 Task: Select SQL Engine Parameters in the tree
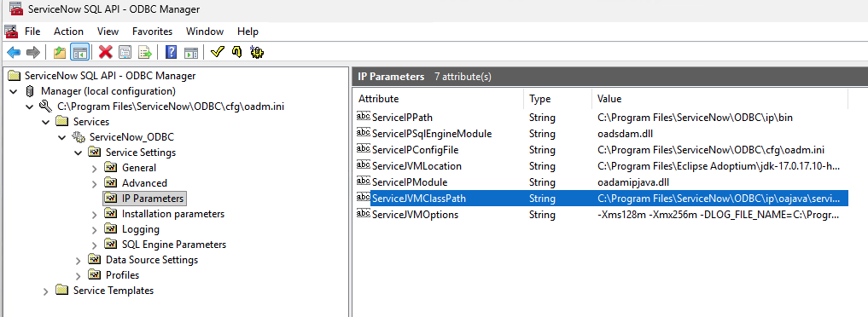tap(174, 245)
